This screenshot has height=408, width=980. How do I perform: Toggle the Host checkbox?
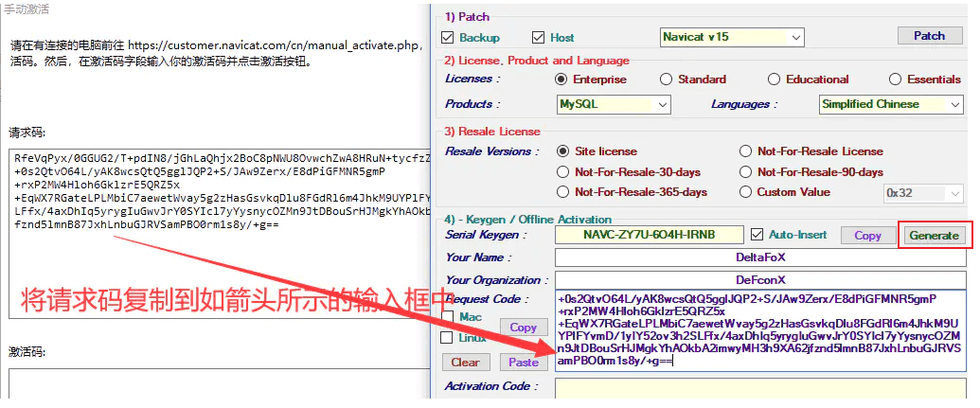pyautogui.click(x=538, y=38)
